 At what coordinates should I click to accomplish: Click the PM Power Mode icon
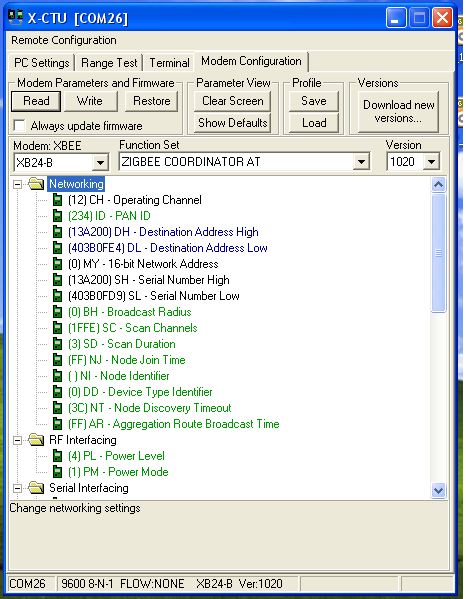(x=57, y=472)
